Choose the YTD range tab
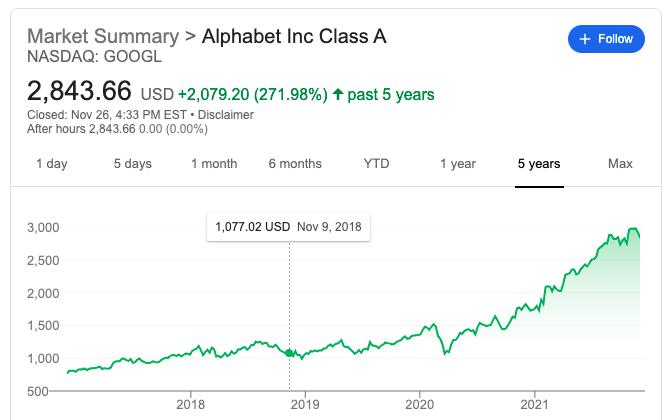The height and width of the screenshot is (420, 670). (377, 164)
